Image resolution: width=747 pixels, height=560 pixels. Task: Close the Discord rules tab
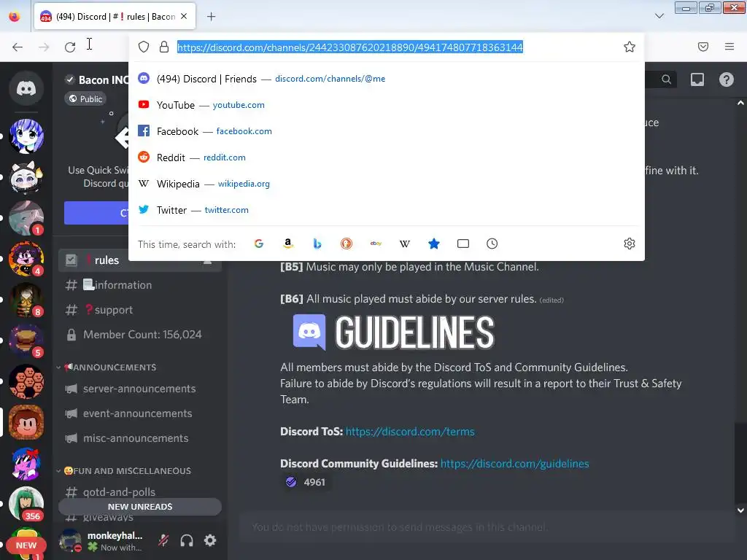(x=184, y=17)
